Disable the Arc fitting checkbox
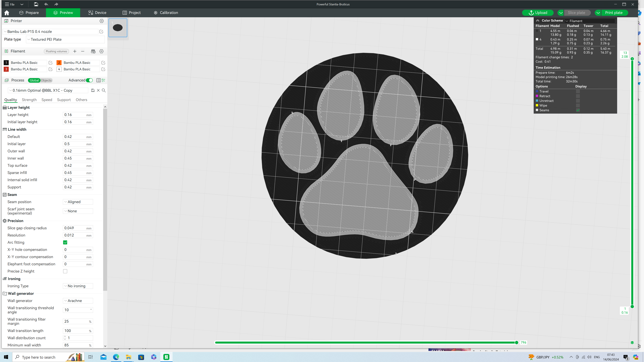644x362 pixels. (65, 242)
